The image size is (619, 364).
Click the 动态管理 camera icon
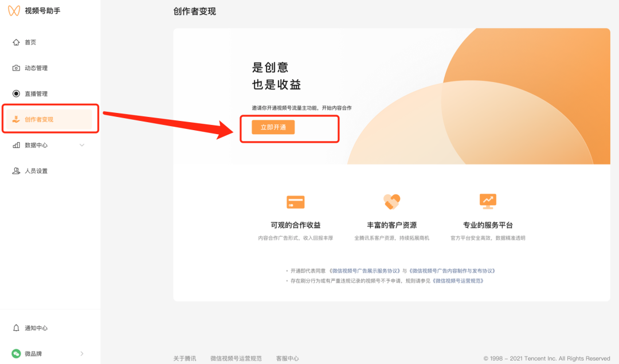(16, 68)
